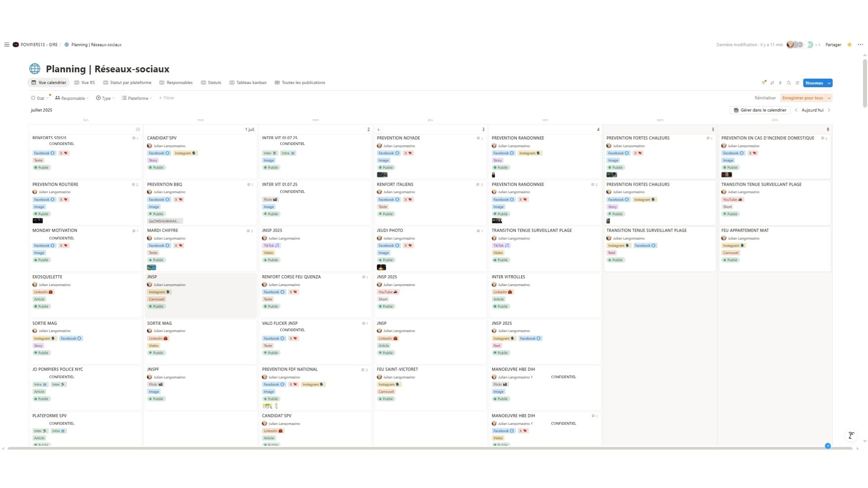Open the MARDI CHIFFRE image thumbnail
Viewport: 868px width, 488px height.
coord(151,267)
